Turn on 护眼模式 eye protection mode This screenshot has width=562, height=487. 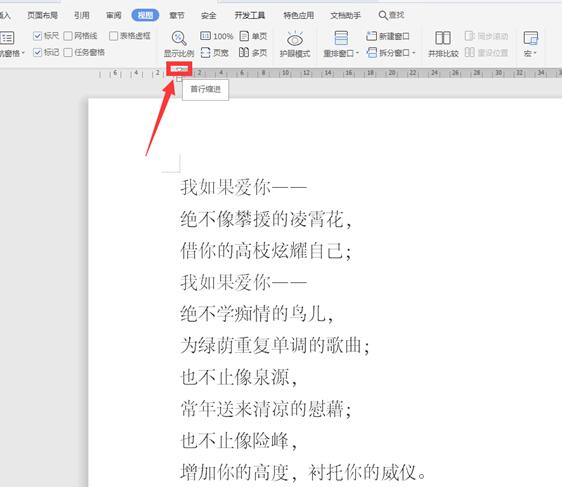295,44
